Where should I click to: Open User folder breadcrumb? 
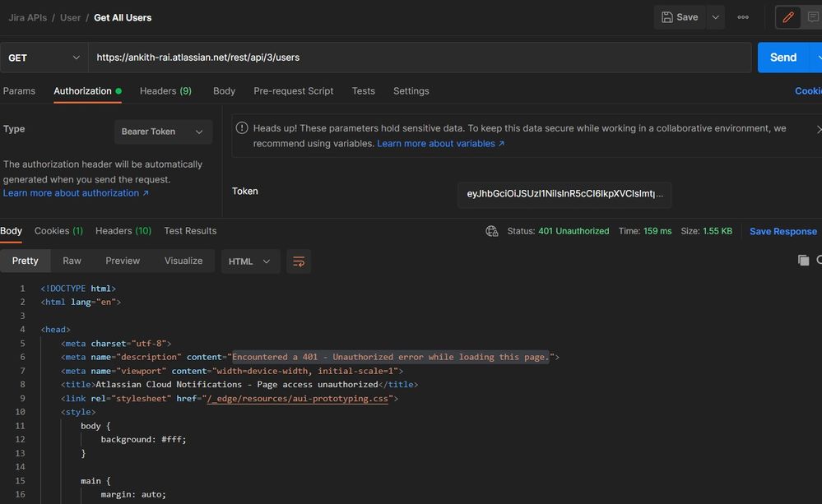click(70, 18)
